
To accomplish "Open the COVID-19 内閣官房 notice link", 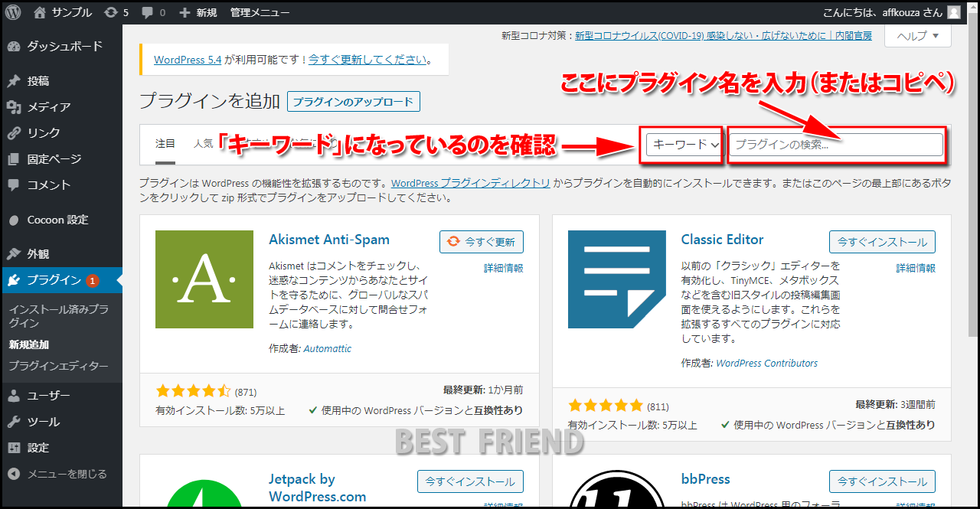I will 724,35.
